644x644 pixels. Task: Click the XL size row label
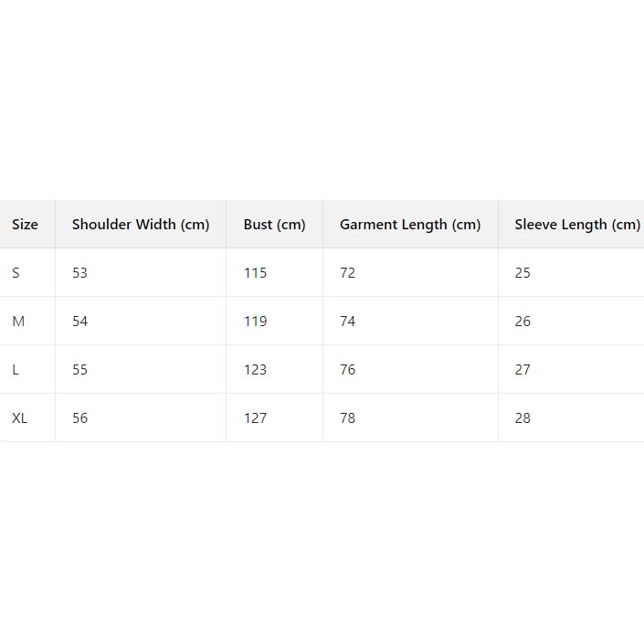(x=20, y=418)
